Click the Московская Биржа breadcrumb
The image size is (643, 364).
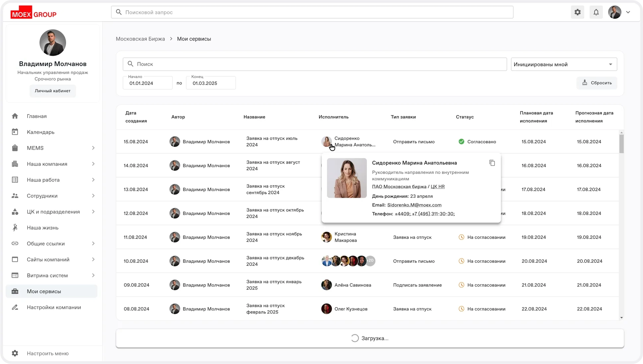tap(140, 39)
